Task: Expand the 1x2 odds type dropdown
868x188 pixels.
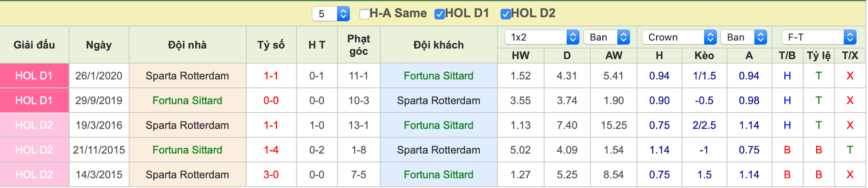Action: click(542, 37)
